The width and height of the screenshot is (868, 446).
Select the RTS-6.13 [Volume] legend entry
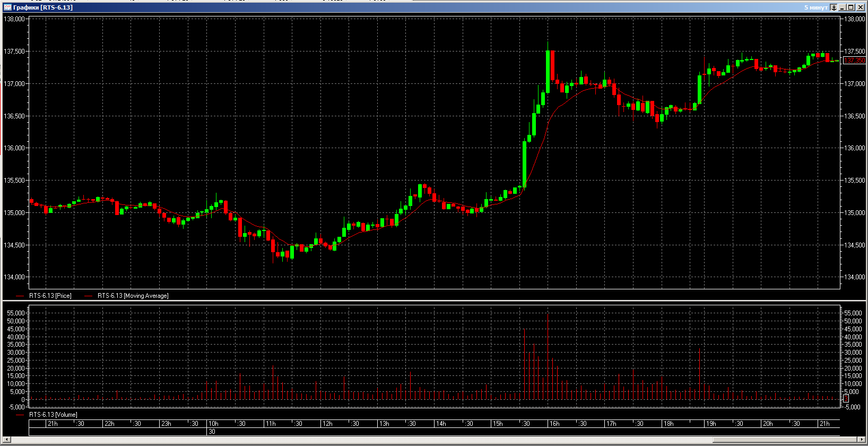click(x=53, y=415)
